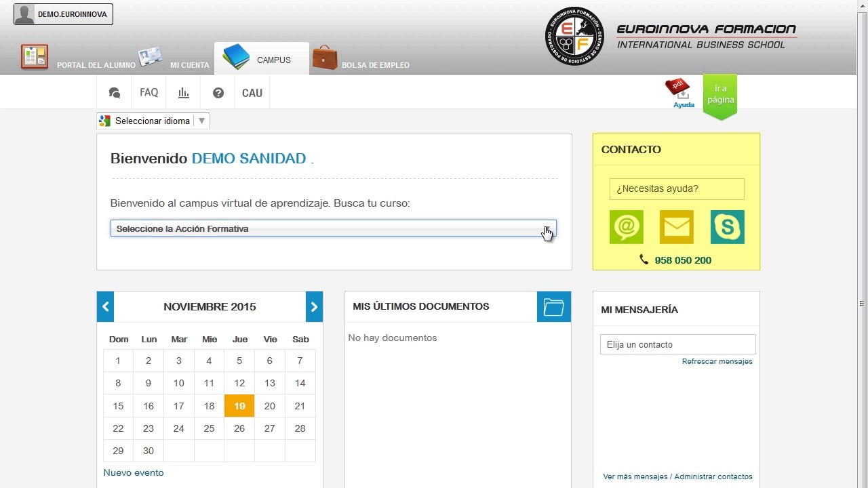This screenshot has width=868, height=488.
Task: Open the CAU support section
Action: click(x=252, y=93)
